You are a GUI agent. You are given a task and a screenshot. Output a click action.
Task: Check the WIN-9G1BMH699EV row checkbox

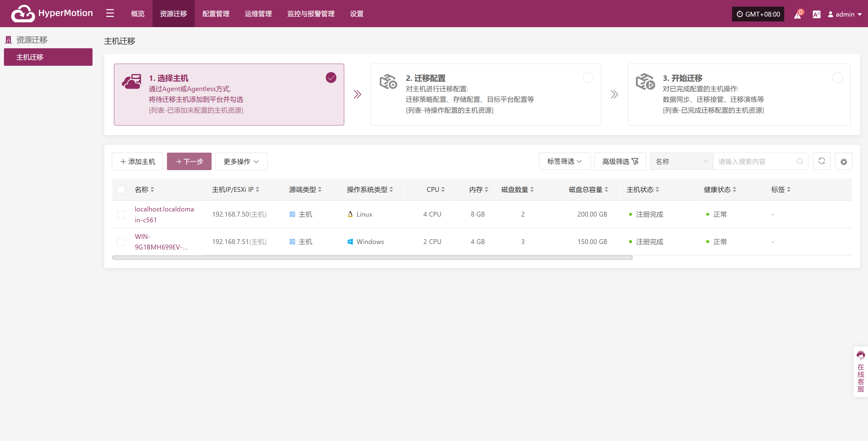coord(121,242)
